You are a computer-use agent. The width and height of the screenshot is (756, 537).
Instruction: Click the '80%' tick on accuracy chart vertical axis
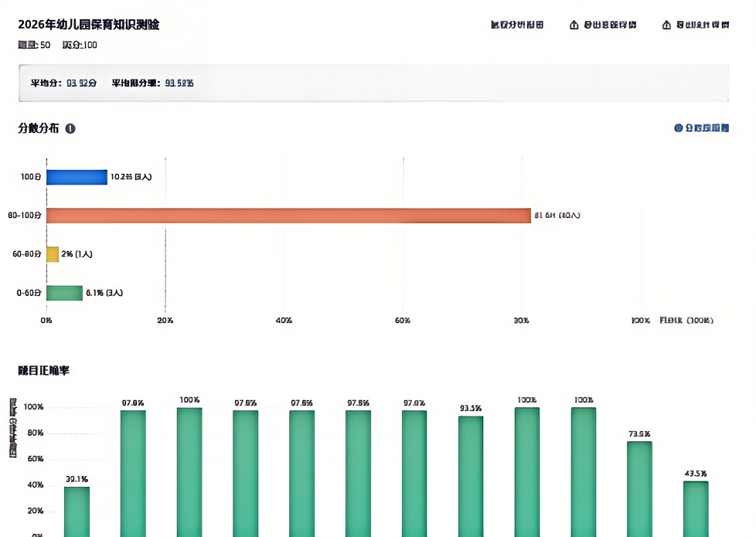coord(36,433)
